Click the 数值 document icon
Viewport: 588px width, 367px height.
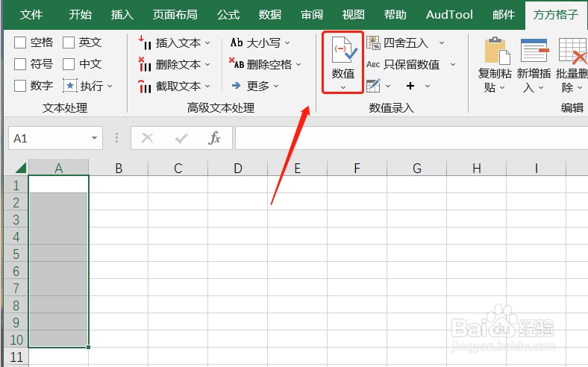pos(343,49)
